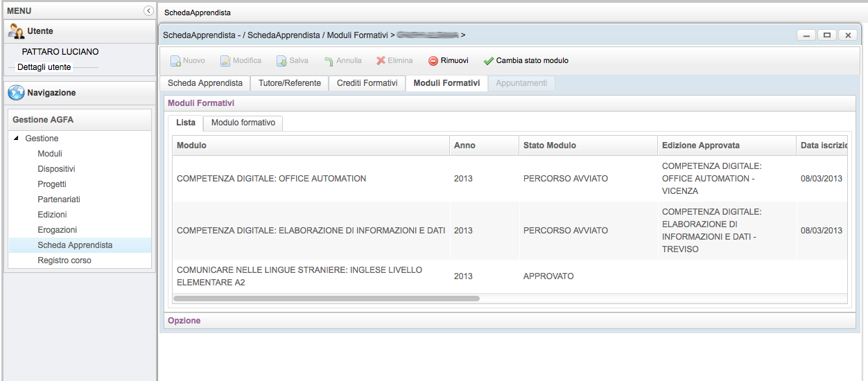Click the Salva toolbar icon
This screenshot has height=381, width=868.
tap(281, 61)
